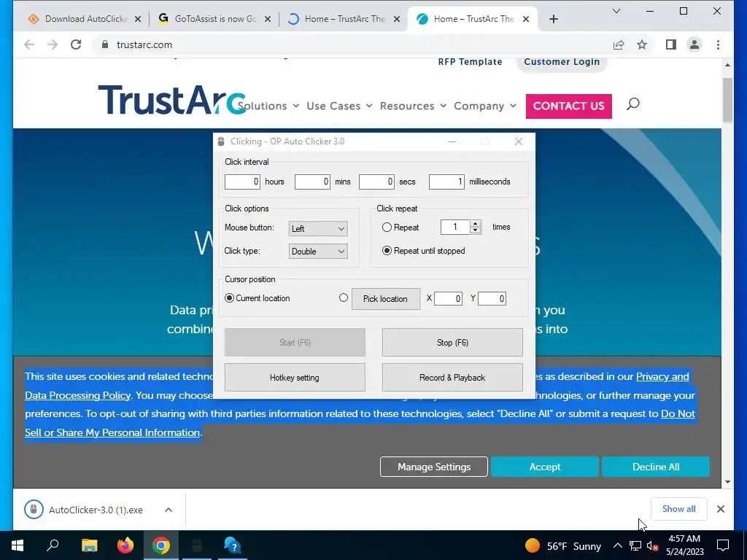This screenshot has height=560, width=747.
Task: Click the Chrome taskbar icon
Action: pyautogui.click(x=161, y=545)
